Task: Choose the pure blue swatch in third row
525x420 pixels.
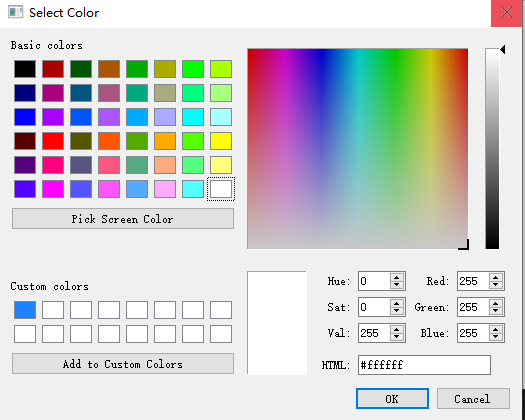Action: click(25, 117)
